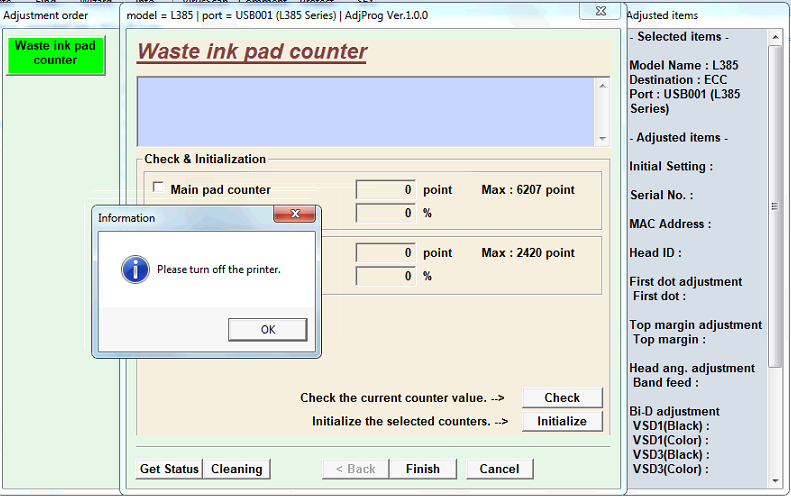Viewport: 791px width, 497px height.
Task: Click 'First dot adjustment' text
Action: tap(686, 282)
